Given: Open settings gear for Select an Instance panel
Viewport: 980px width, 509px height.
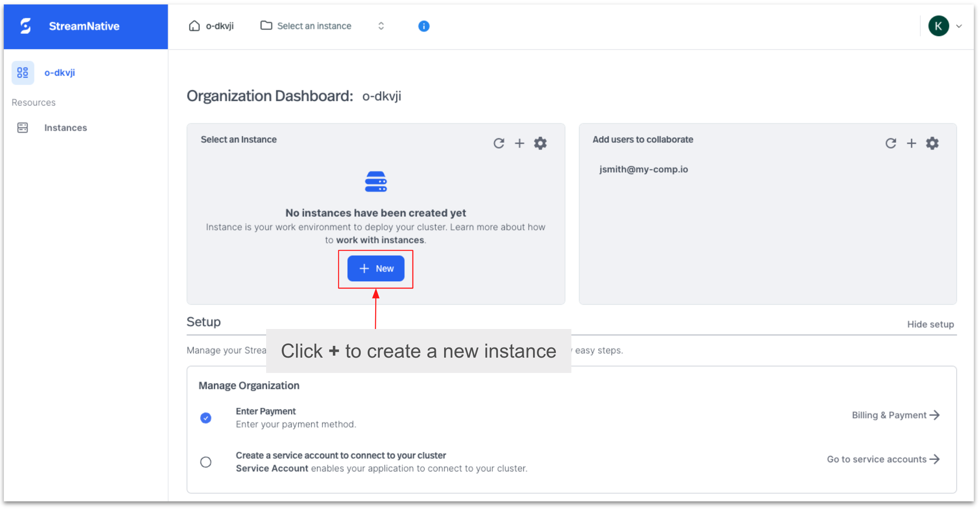Looking at the screenshot, I should pyautogui.click(x=541, y=143).
